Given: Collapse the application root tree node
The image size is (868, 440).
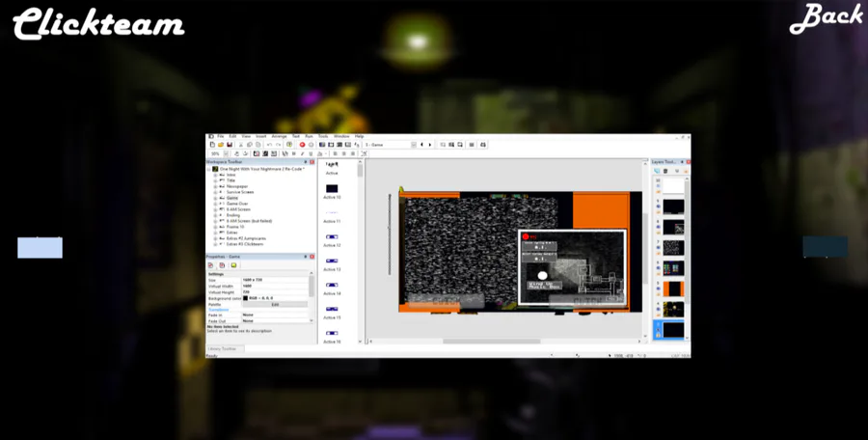Looking at the screenshot, I should coord(208,169).
